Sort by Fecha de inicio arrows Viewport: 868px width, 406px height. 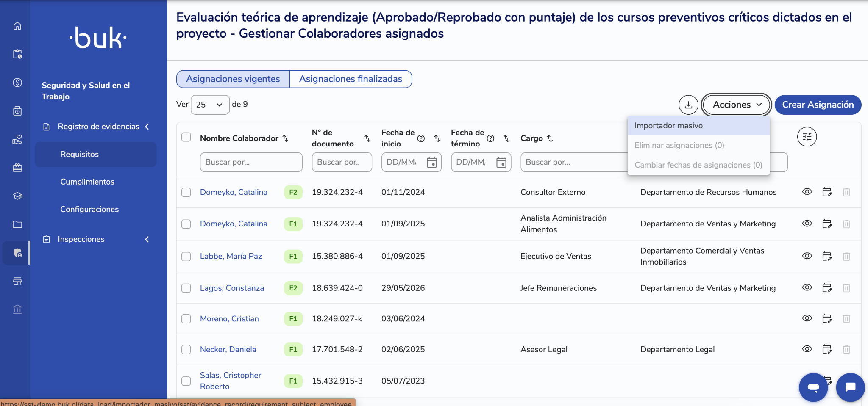pos(437,138)
